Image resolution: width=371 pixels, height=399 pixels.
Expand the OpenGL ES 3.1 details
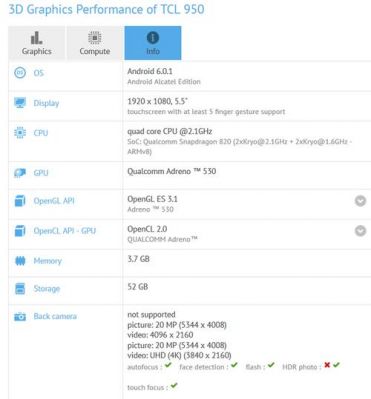pyautogui.click(x=360, y=201)
